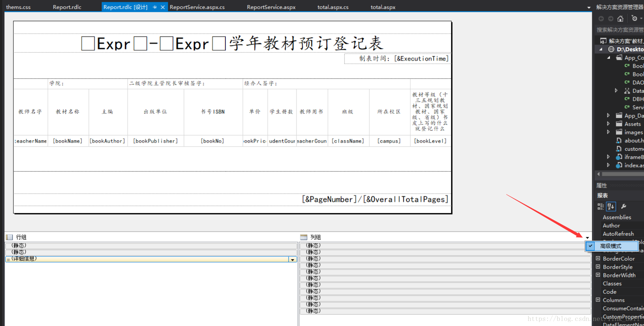Viewport: 644px width, 326px height.
Task: Switch to the total.aspx.cs tab
Action: [333, 7]
